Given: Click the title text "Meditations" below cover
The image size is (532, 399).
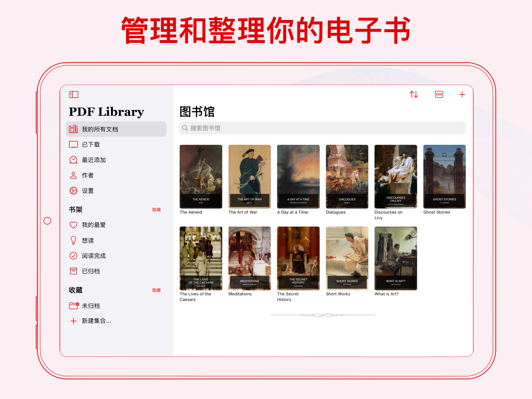Looking at the screenshot, I should coord(240,294).
